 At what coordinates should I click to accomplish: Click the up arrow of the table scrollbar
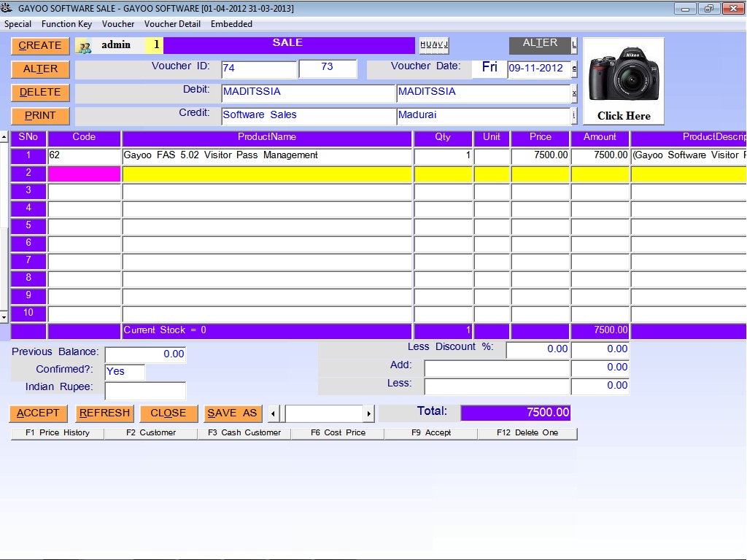click(x=4, y=137)
